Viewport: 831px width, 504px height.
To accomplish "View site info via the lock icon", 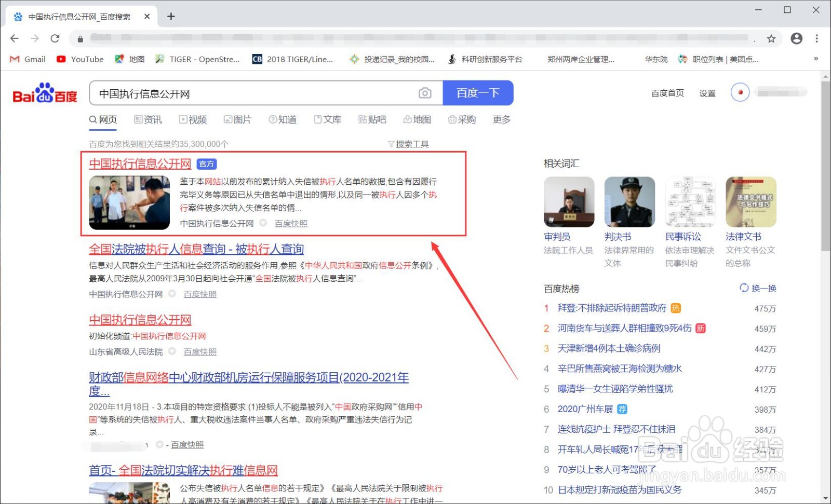I will point(80,38).
